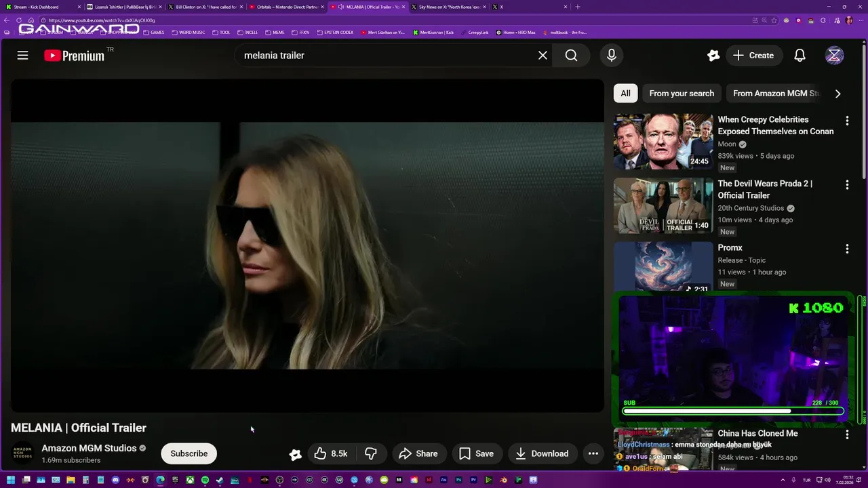Share the video

tap(418, 453)
